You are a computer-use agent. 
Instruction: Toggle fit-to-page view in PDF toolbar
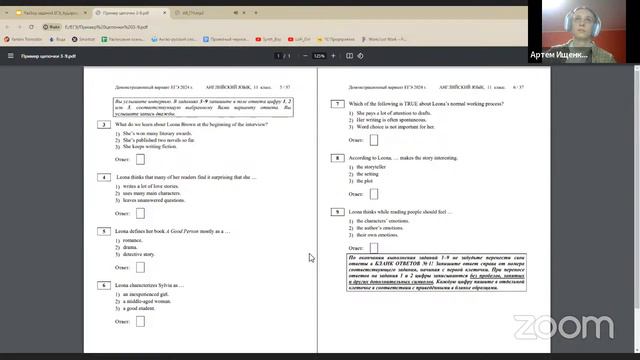click(349, 56)
